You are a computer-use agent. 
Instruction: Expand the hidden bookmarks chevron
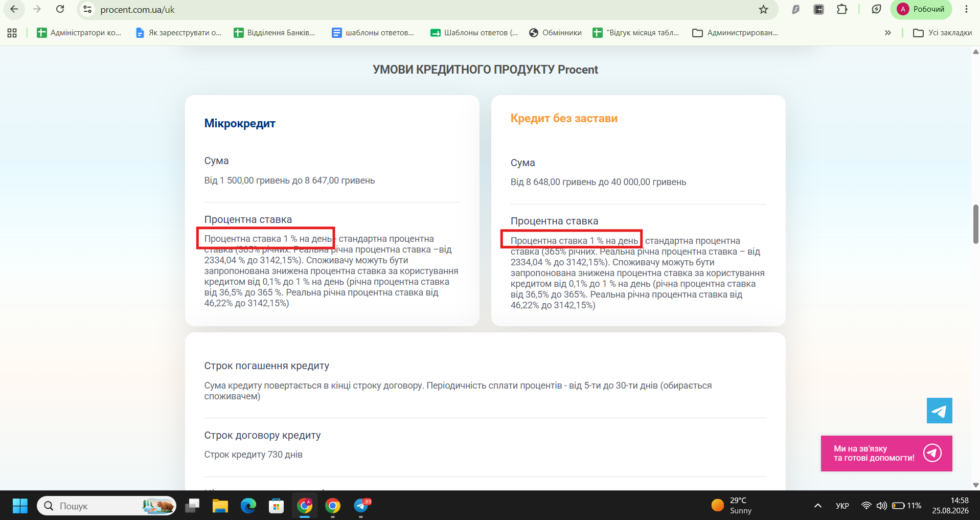[x=888, y=33]
